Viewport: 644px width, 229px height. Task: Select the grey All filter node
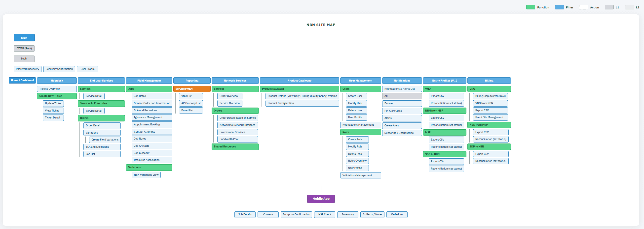click(402, 96)
